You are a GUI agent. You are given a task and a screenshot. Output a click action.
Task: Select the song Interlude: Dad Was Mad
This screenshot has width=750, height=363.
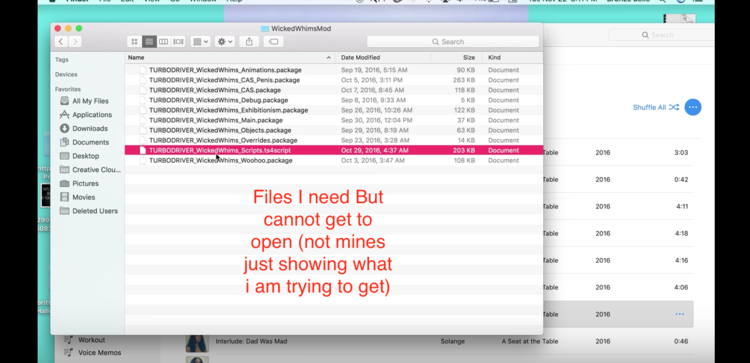coord(251,341)
